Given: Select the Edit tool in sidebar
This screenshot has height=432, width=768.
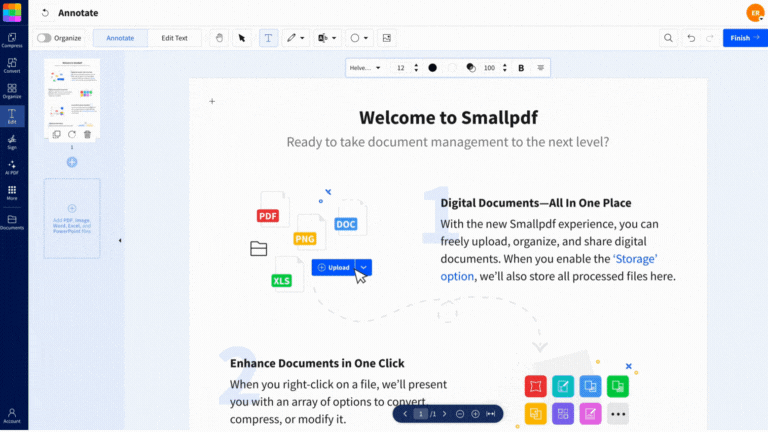Looking at the screenshot, I should click(12, 117).
